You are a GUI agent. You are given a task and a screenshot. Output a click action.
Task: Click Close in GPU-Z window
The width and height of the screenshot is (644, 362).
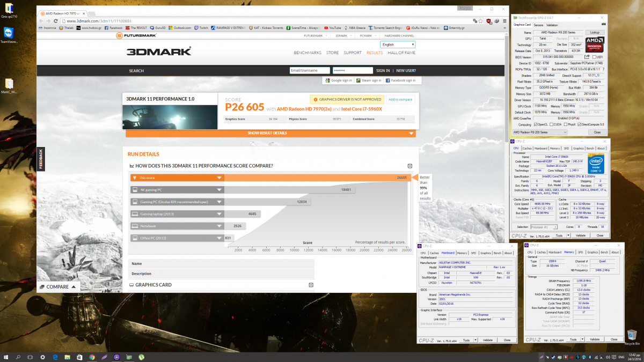pos(597,132)
